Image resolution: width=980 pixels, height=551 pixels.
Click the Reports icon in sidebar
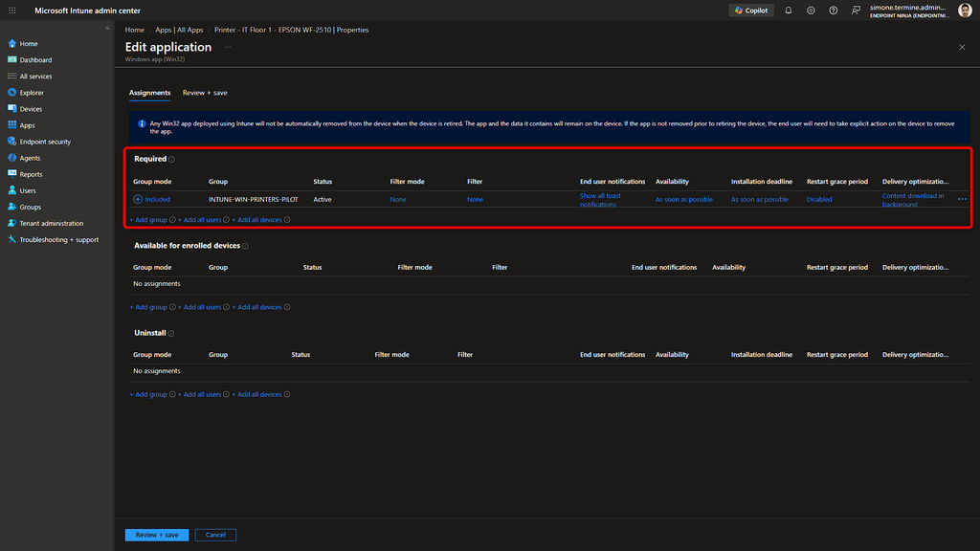pyautogui.click(x=11, y=174)
